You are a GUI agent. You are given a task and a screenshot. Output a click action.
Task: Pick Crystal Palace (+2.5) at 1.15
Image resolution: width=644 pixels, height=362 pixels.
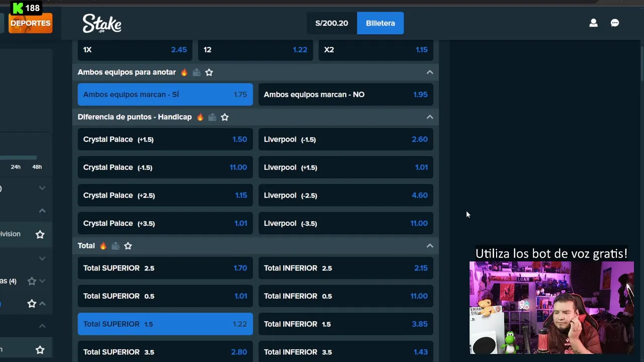pos(165,196)
